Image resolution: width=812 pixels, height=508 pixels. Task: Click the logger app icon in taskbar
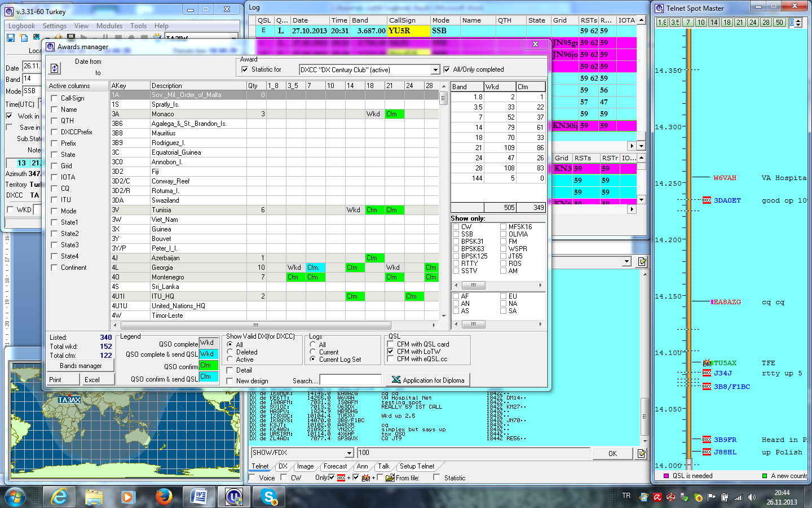(x=234, y=497)
